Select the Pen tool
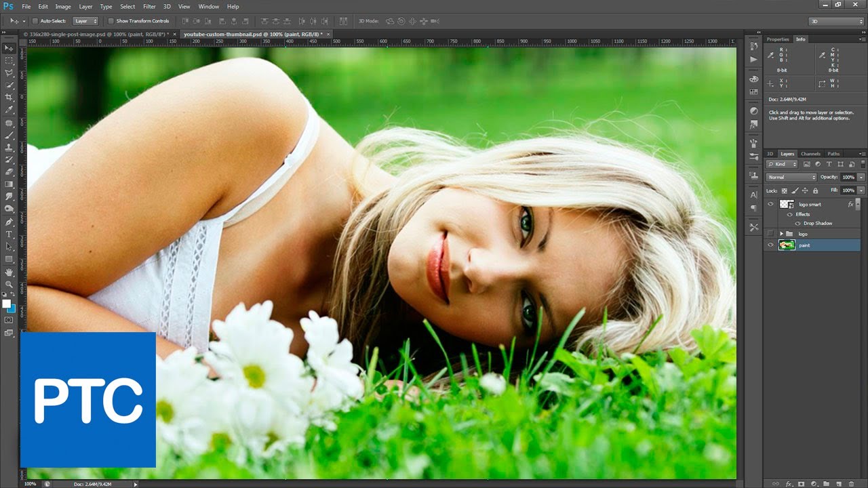The image size is (868, 488). [x=9, y=222]
